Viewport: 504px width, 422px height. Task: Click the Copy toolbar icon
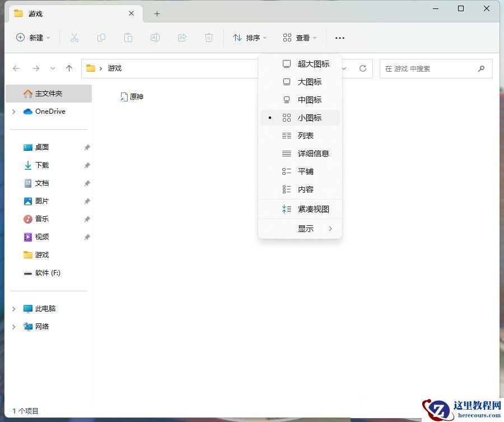101,38
